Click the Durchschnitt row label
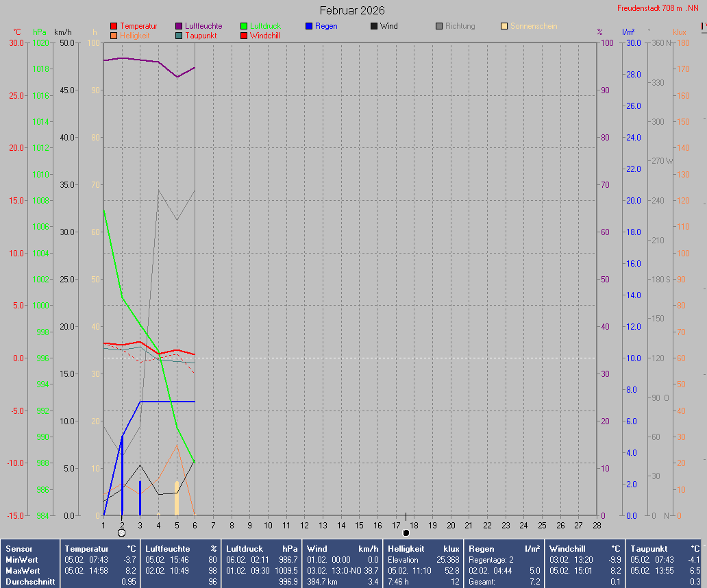 pos(29,582)
